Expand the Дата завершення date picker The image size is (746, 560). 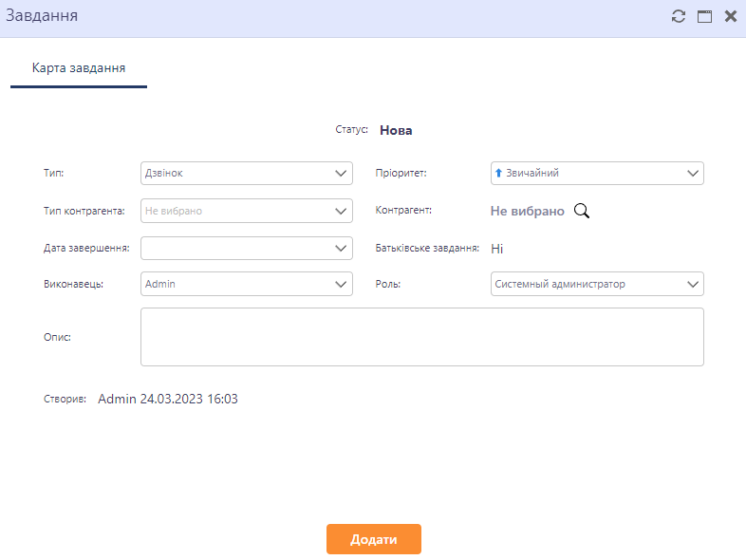click(x=246, y=248)
